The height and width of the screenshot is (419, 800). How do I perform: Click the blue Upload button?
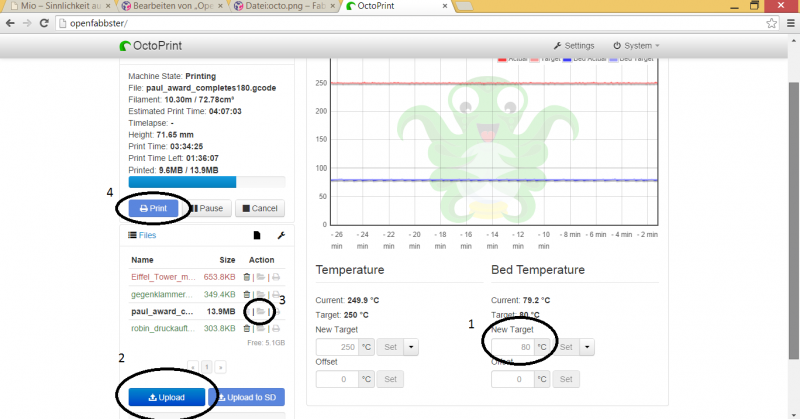pos(166,397)
